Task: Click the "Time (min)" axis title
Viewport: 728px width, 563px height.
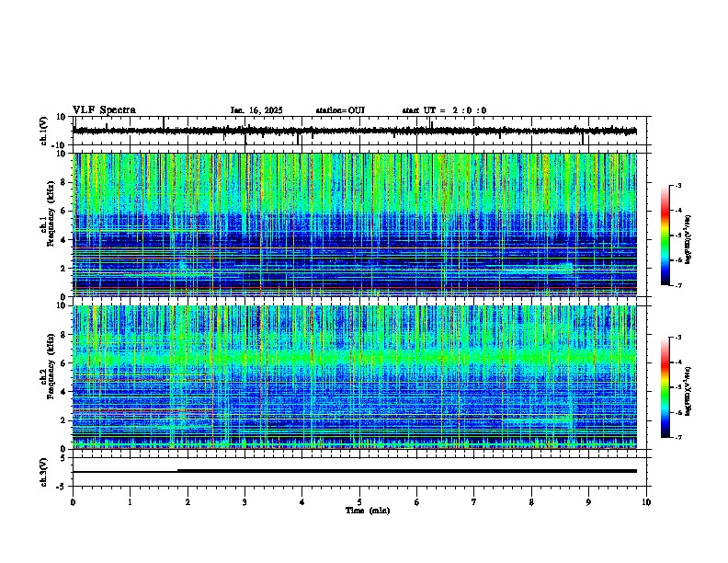Action: point(368,511)
